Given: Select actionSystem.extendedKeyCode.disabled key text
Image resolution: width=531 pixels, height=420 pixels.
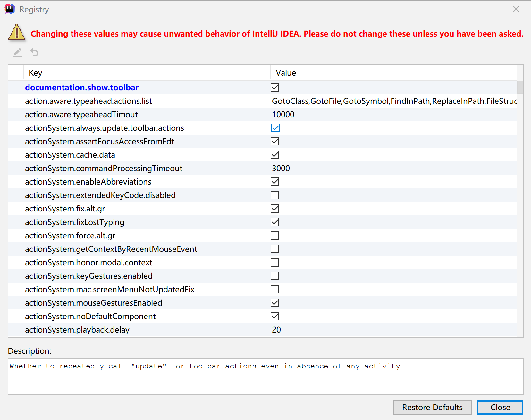Looking at the screenshot, I should pos(100,195).
